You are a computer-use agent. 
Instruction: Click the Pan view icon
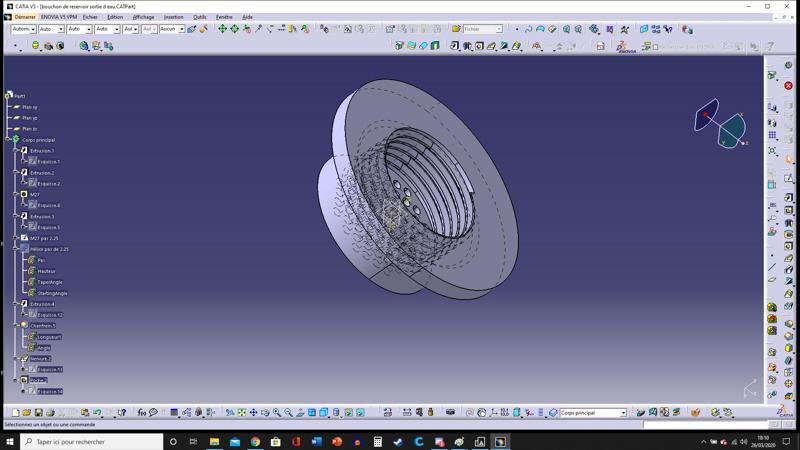pyautogui.click(x=253, y=413)
